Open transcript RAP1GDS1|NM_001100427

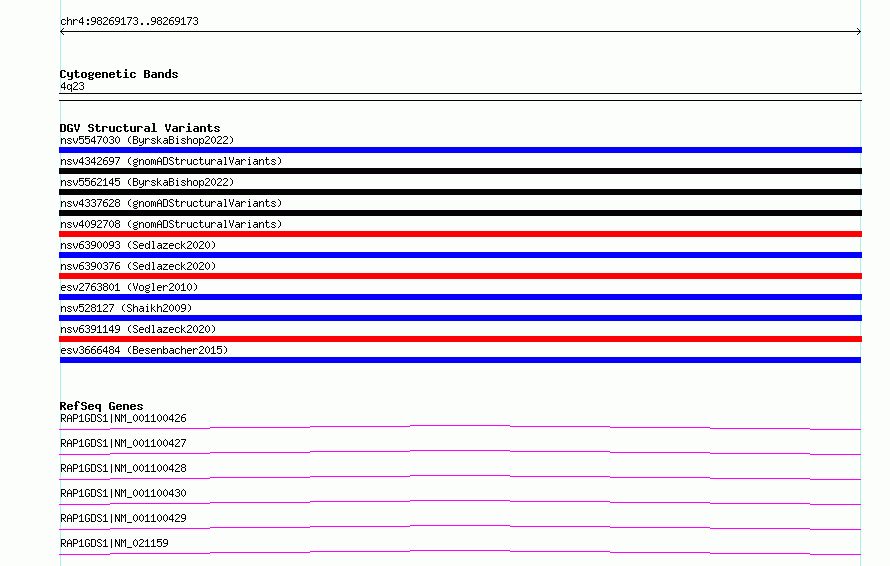pos(123,443)
